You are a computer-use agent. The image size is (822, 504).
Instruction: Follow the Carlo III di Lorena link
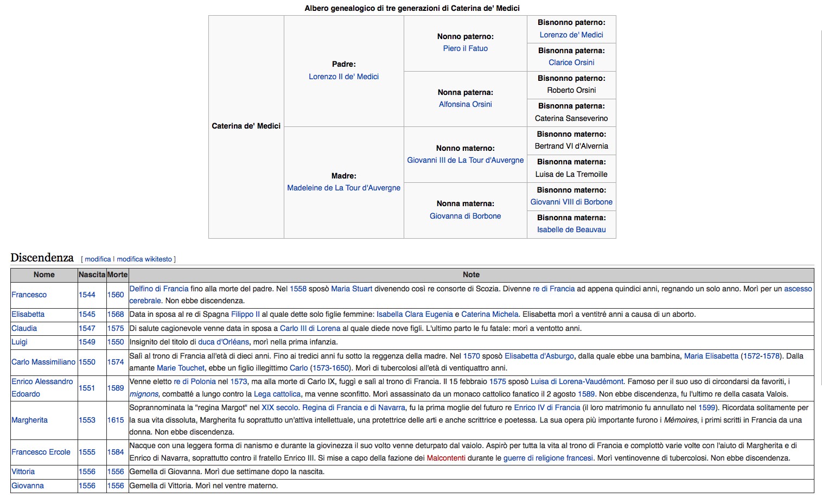(310, 328)
